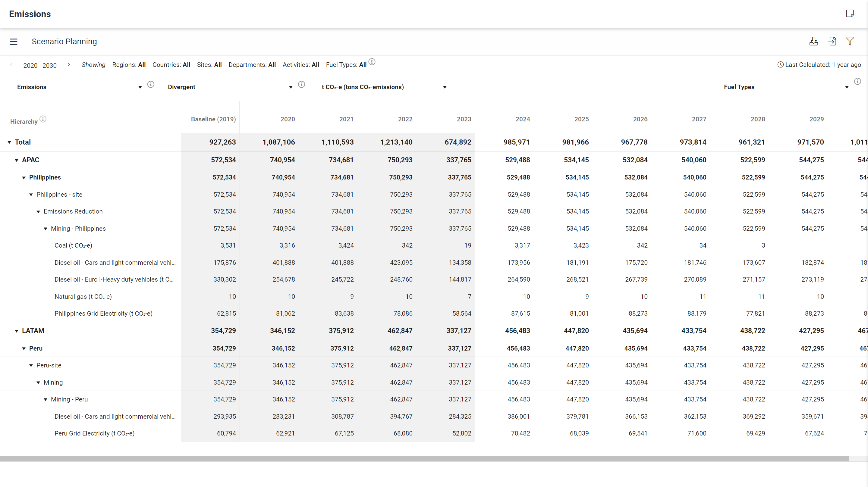Click the forward arrow to advance the year range
The image size is (868, 487).
pyautogui.click(x=69, y=64)
